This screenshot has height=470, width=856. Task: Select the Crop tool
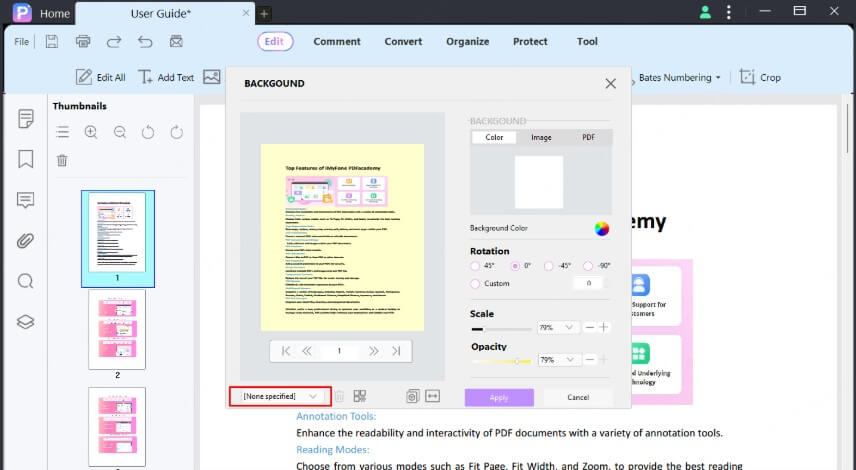(760, 78)
